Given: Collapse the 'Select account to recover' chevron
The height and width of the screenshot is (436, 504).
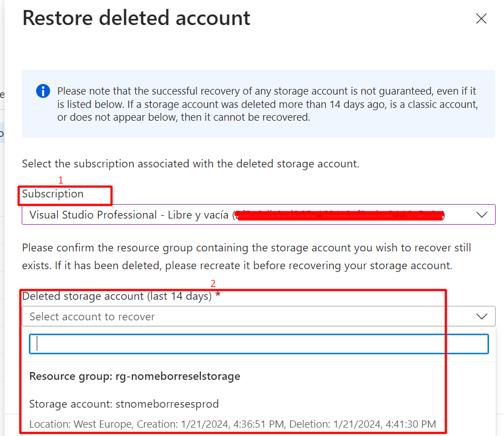Looking at the screenshot, I should tap(482, 316).
